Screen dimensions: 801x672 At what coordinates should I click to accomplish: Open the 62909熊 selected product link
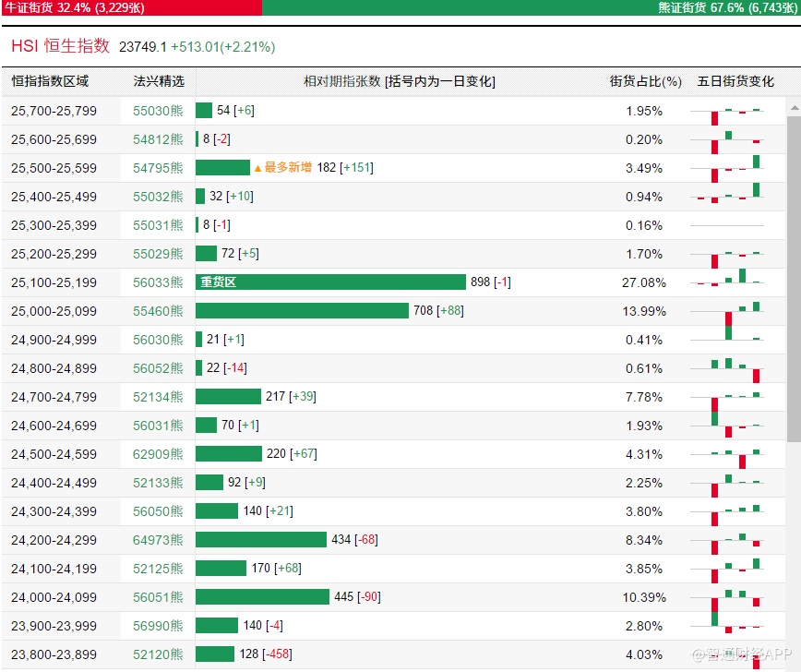158,454
